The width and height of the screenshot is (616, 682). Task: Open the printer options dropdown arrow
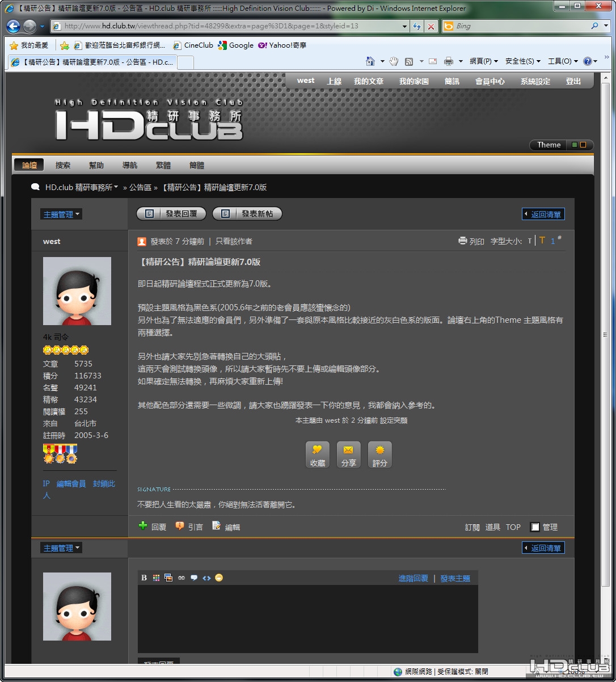(461, 61)
